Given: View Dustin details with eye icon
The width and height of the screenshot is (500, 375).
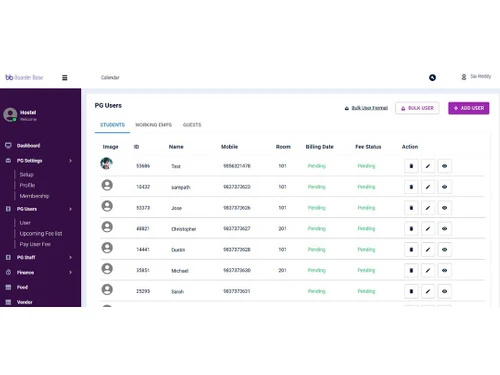Looking at the screenshot, I should click(x=444, y=250).
